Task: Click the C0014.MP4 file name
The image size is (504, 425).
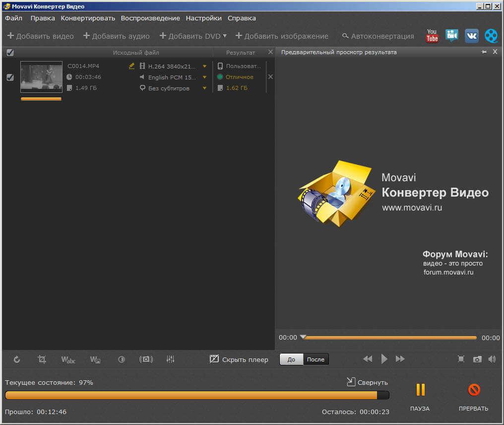Action: [x=83, y=66]
